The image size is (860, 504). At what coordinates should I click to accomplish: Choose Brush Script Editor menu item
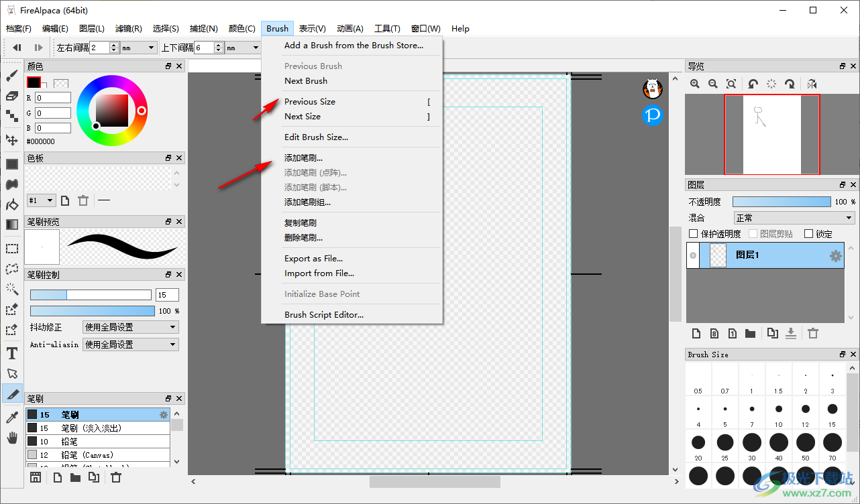point(324,315)
